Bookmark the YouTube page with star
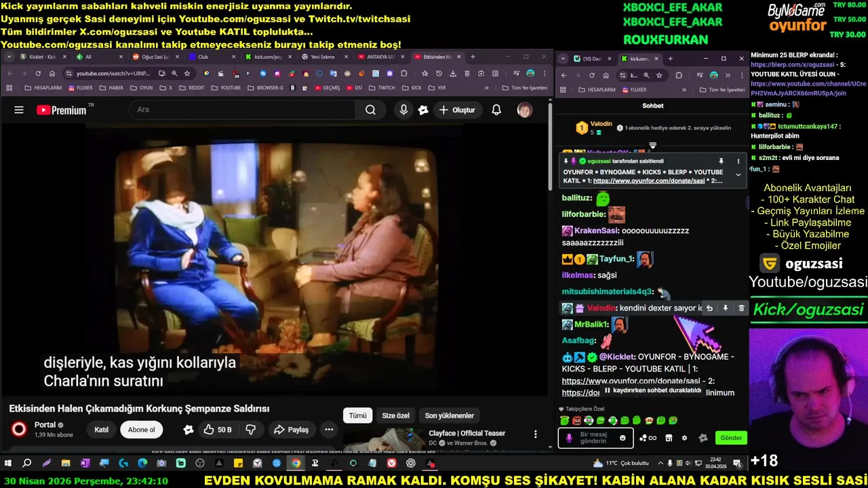Viewport: 868px width, 488px height. pos(187,73)
